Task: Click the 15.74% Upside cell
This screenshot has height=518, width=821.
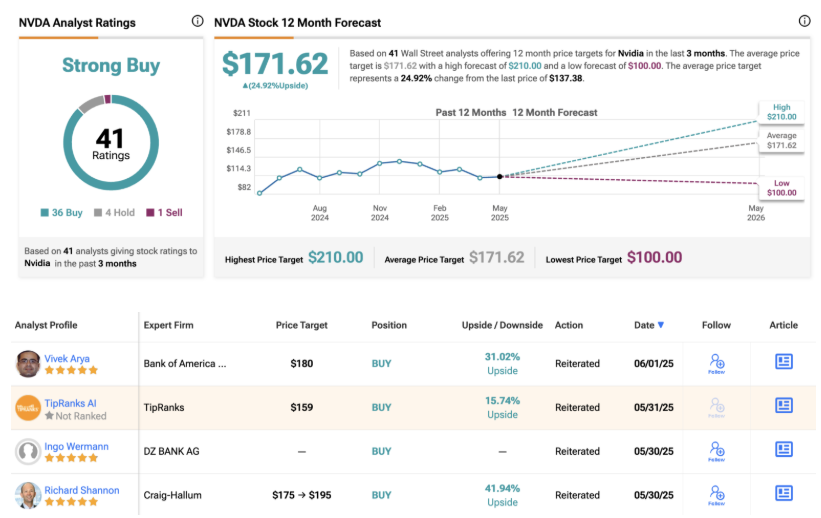Action: [x=502, y=407]
